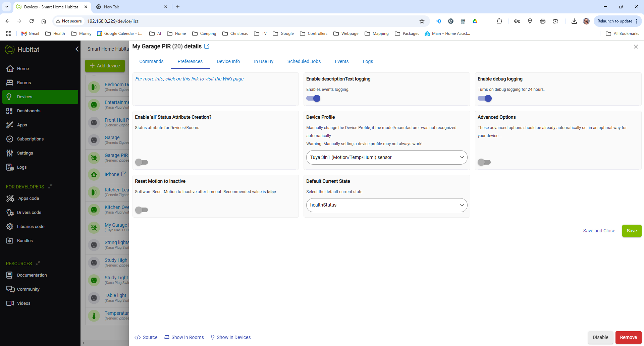Reload the page
644x346 pixels.
coord(32,21)
